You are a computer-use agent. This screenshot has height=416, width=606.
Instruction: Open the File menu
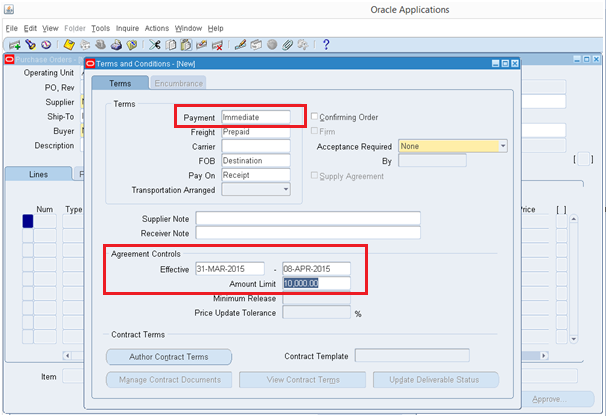pyautogui.click(x=12, y=28)
